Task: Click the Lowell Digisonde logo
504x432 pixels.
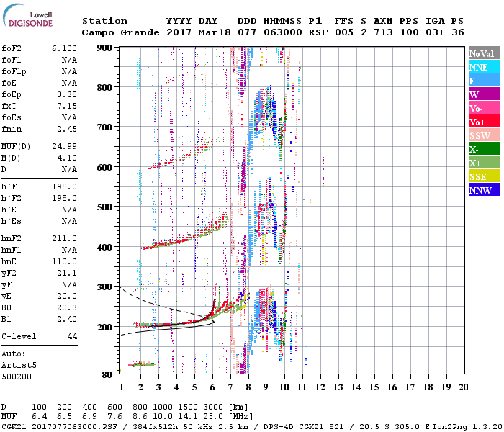Action: tap(27, 16)
